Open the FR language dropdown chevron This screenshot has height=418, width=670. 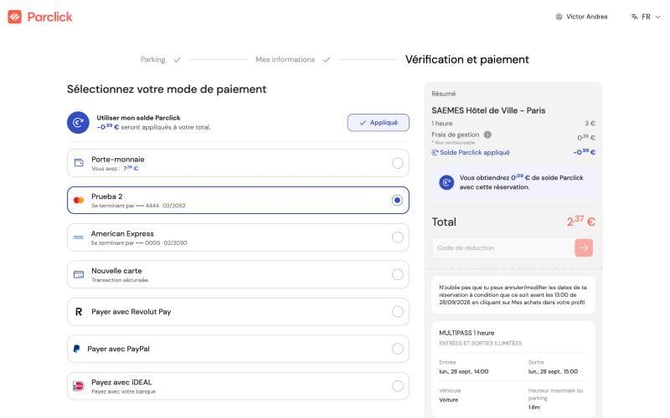(658, 17)
